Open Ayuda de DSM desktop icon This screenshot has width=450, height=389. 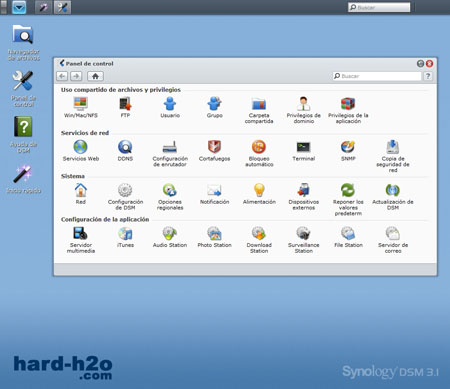click(23, 135)
